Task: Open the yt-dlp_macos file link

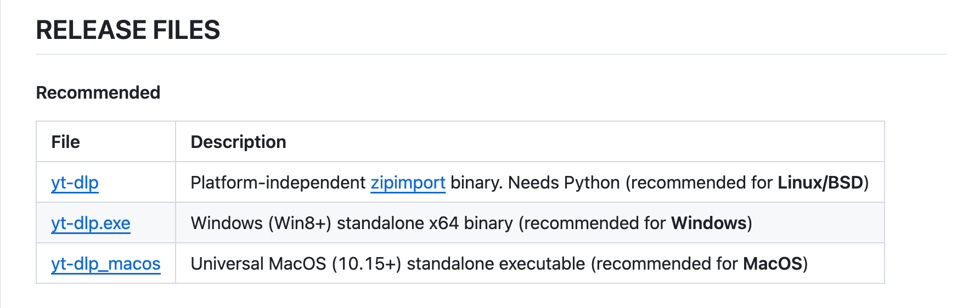Action: [x=105, y=264]
